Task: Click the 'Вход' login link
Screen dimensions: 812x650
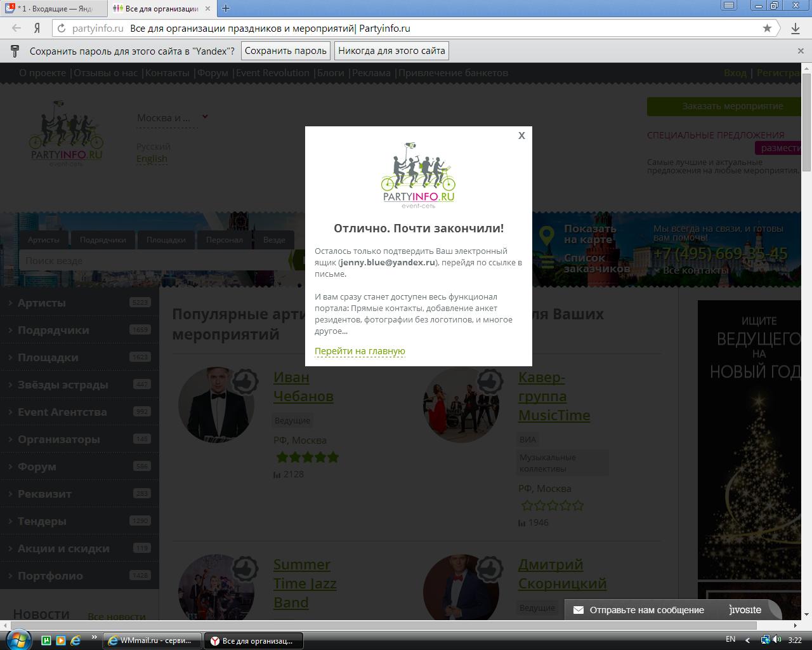Action: click(x=735, y=72)
